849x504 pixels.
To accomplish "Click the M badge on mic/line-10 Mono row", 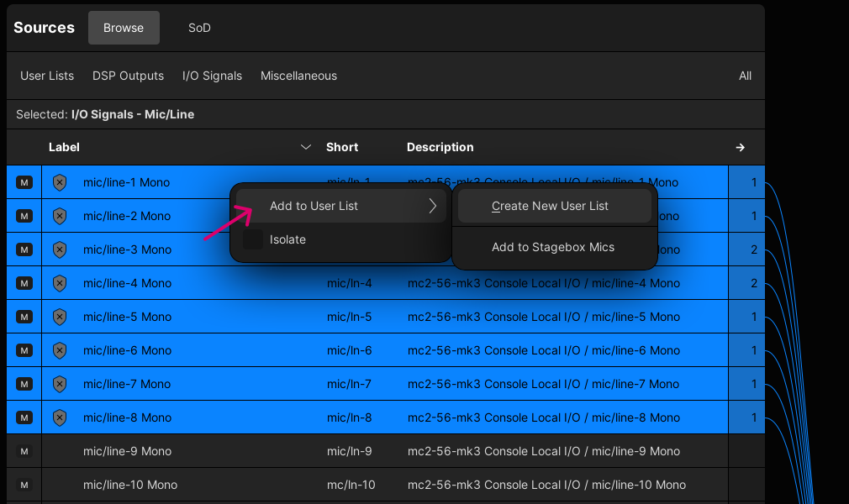I will tap(24, 485).
